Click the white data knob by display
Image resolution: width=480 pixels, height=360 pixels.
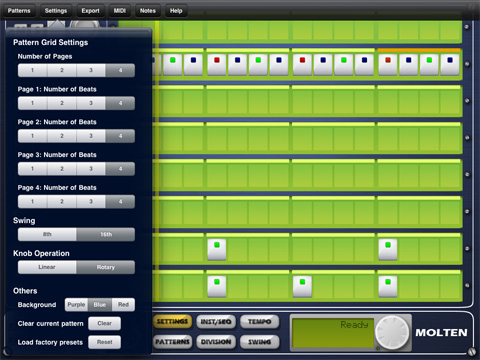click(392, 332)
